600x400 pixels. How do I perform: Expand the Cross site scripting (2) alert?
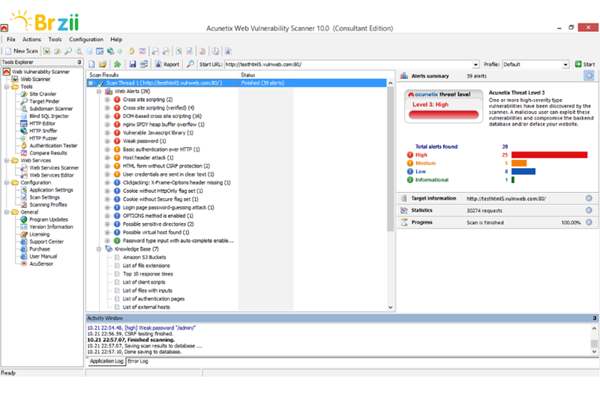(x=108, y=100)
